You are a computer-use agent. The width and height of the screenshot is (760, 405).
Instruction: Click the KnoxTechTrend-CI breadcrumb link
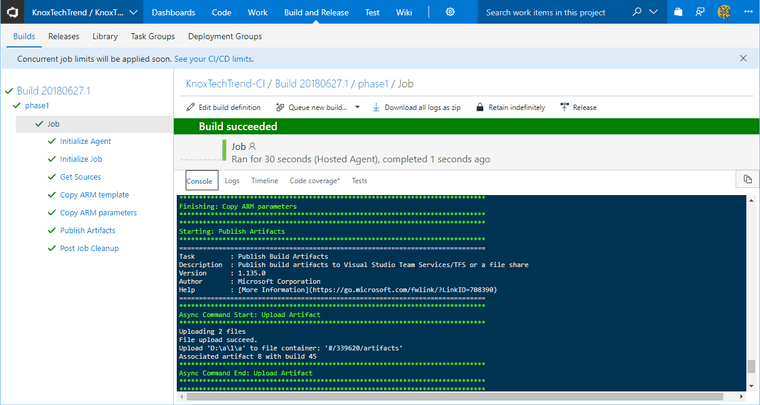coord(225,84)
